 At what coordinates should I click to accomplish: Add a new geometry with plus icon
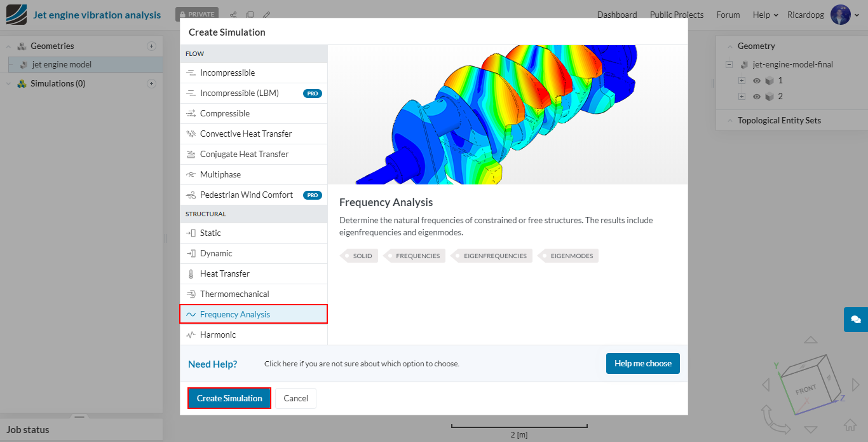point(151,46)
